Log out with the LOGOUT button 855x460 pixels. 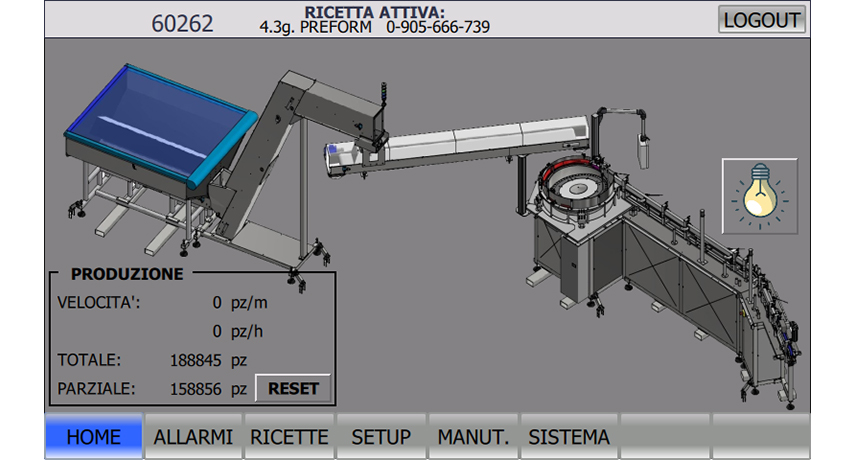pyautogui.click(x=762, y=20)
